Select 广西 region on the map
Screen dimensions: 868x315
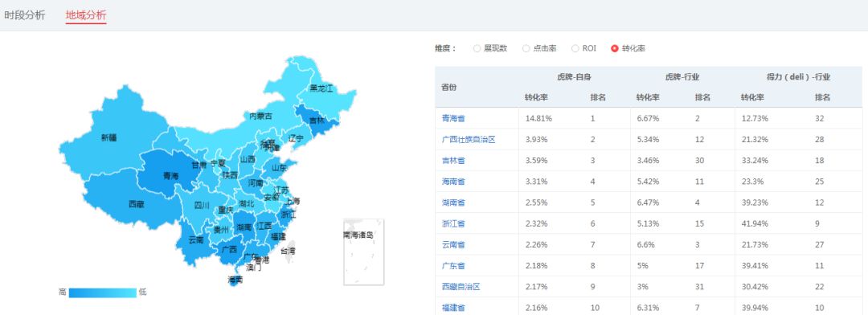229,249
